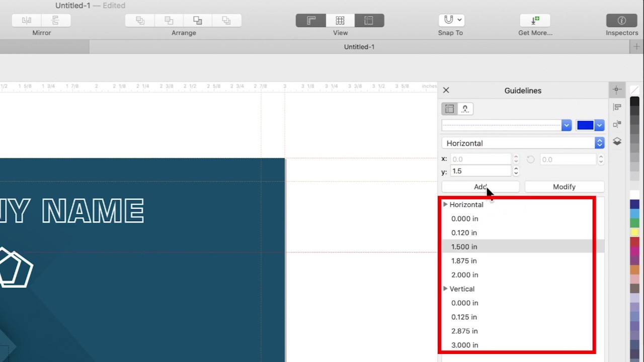This screenshot has width=644, height=362.
Task: Switch to the second Guidelines mode icon
Action: (465, 109)
